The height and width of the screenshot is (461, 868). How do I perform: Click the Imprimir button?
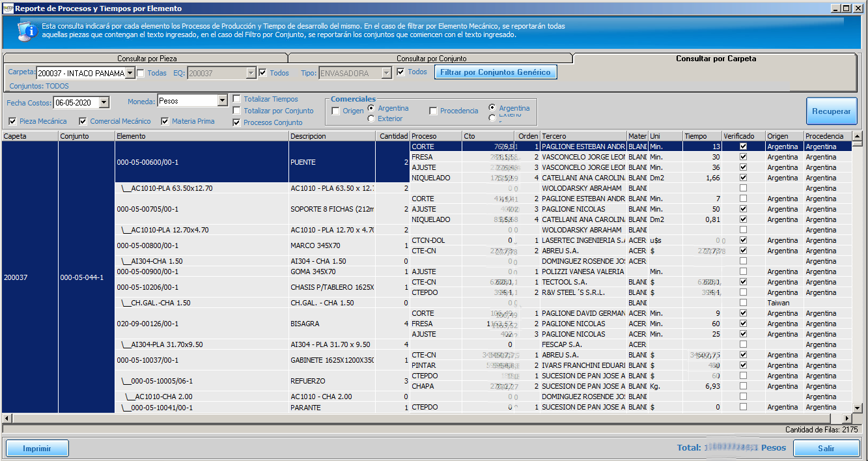37,448
